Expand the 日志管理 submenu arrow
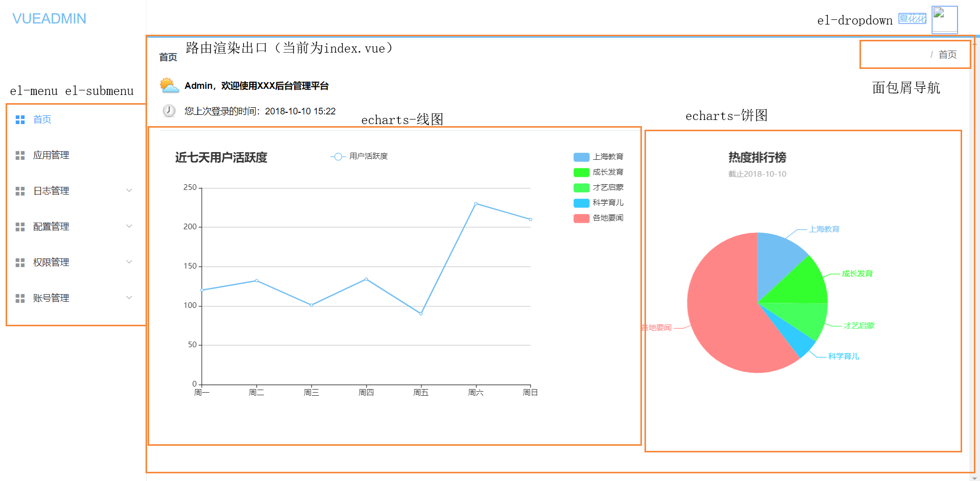This screenshot has height=481, width=980. coord(129,190)
